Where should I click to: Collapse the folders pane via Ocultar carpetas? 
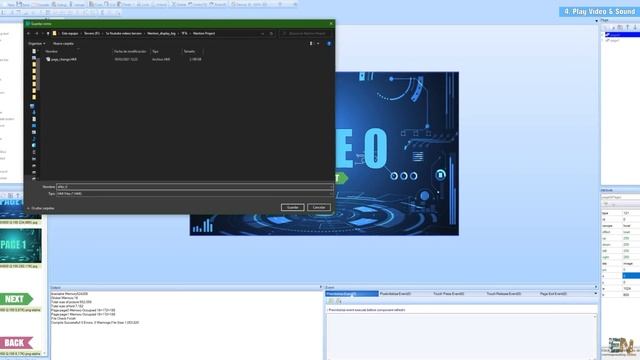(x=41, y=208)
